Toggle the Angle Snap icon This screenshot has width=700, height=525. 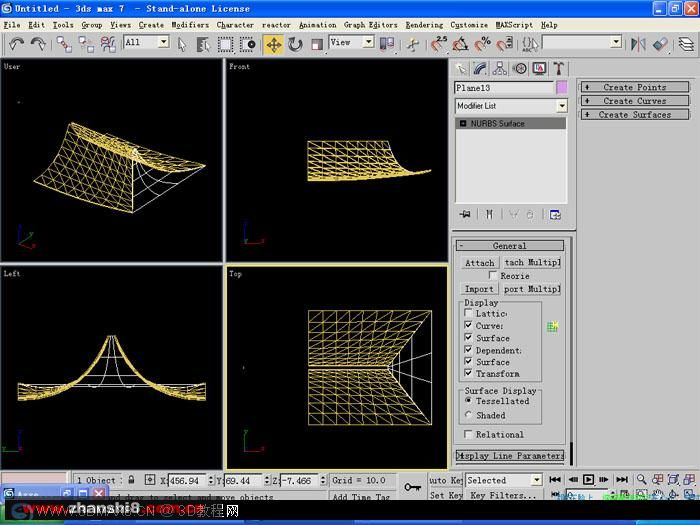tap(460, 44)
